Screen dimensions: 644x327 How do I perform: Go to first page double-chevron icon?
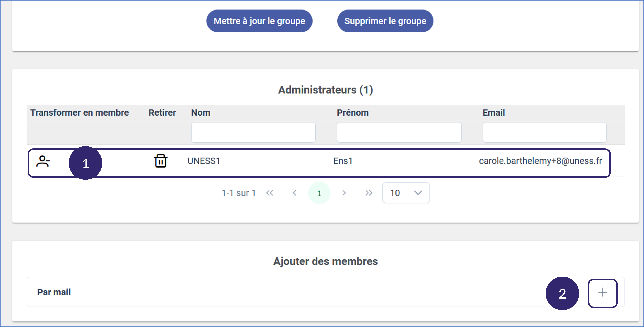pyautogui.click(x=270, y=193)
